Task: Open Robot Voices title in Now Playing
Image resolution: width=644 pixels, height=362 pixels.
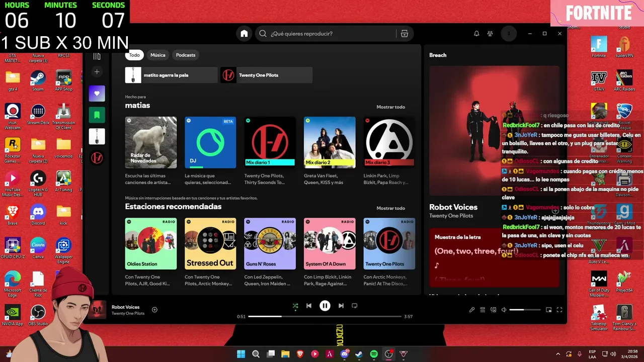Action: coord(453,207)
